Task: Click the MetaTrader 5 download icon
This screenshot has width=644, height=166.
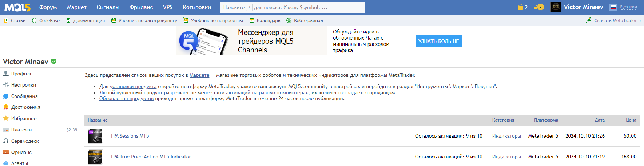Action: point(589,20)
